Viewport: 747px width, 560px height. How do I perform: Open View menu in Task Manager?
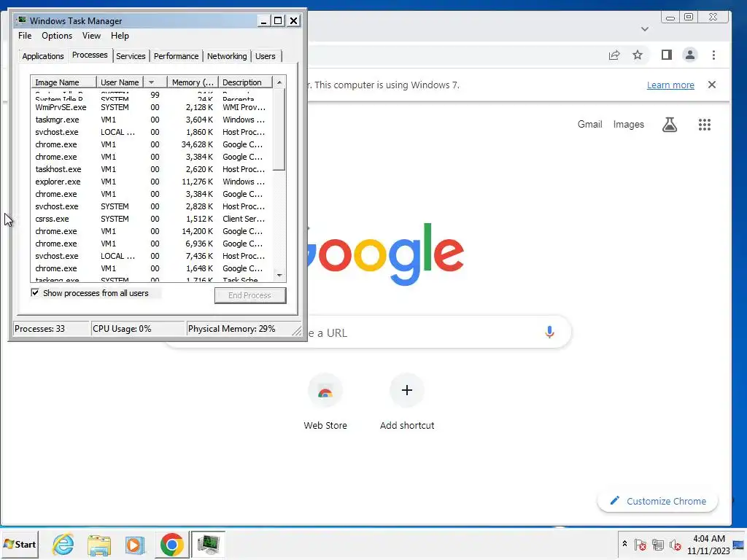tap(91, 36)
